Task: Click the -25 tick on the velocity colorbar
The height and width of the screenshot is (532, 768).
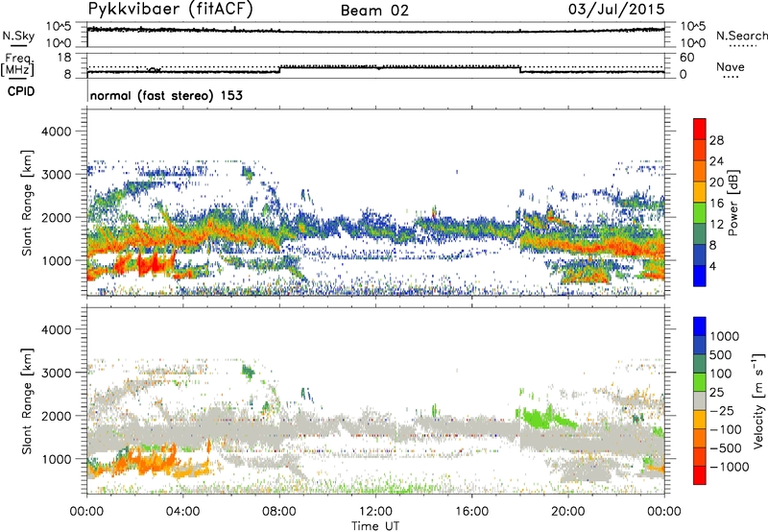Action: point(722,411)
